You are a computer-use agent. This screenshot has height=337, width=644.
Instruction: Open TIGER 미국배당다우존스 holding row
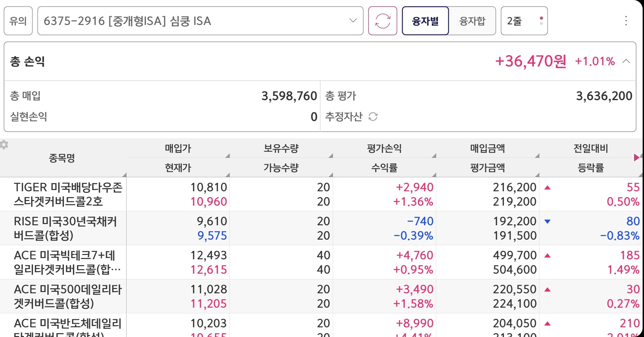pos(68,194)
